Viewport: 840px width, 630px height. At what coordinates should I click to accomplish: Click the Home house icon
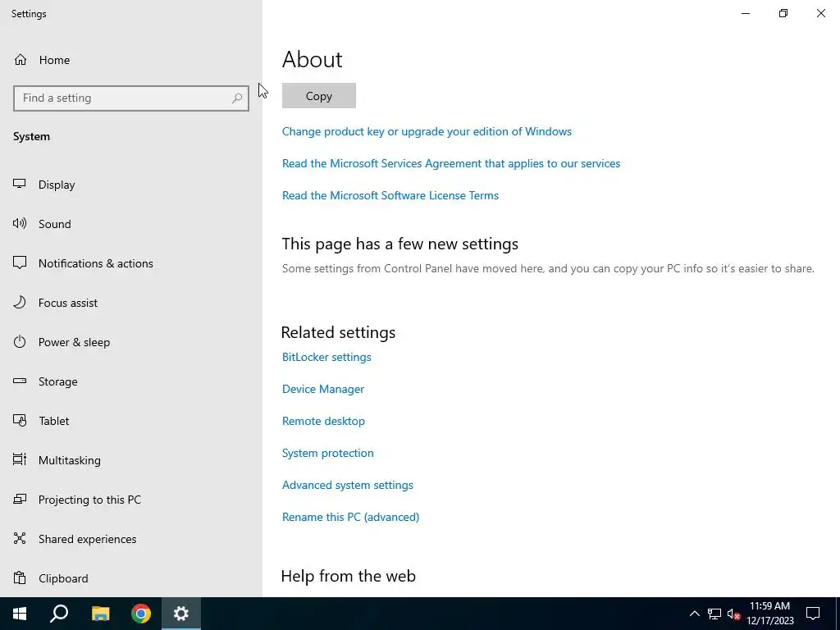point(21,59)
